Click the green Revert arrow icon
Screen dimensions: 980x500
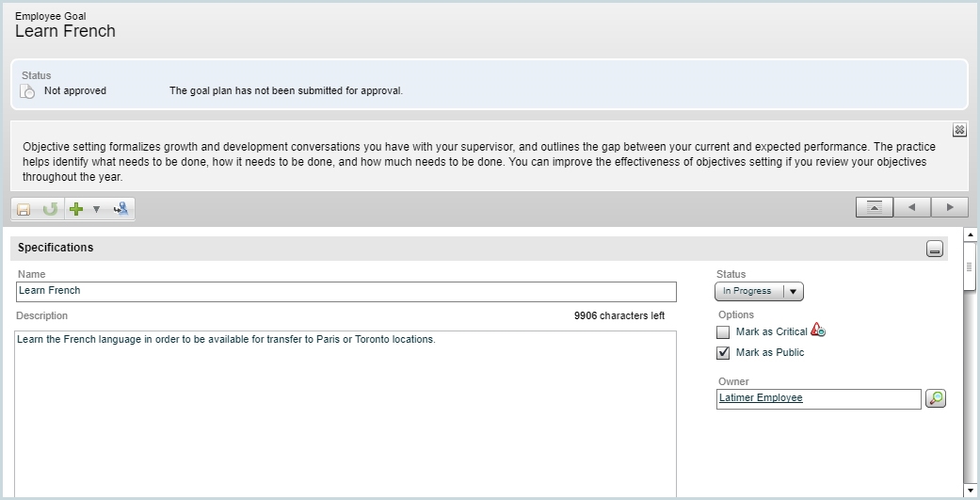[50, 209]
